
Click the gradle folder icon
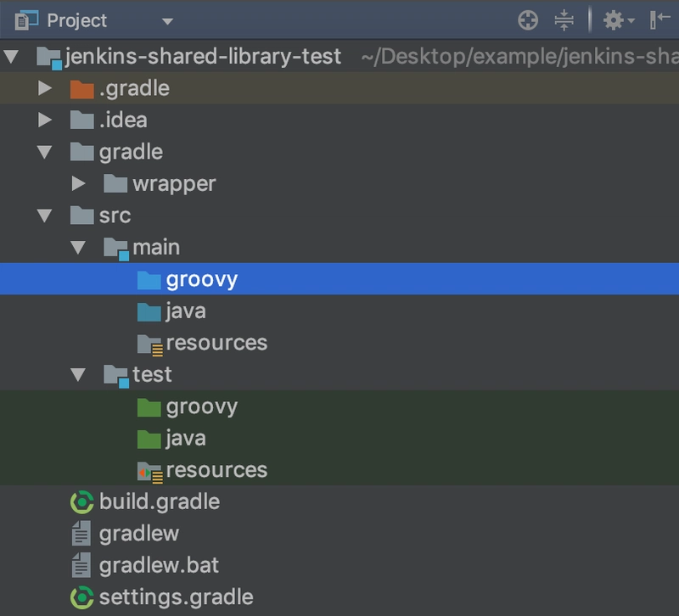tap(81, 152)
